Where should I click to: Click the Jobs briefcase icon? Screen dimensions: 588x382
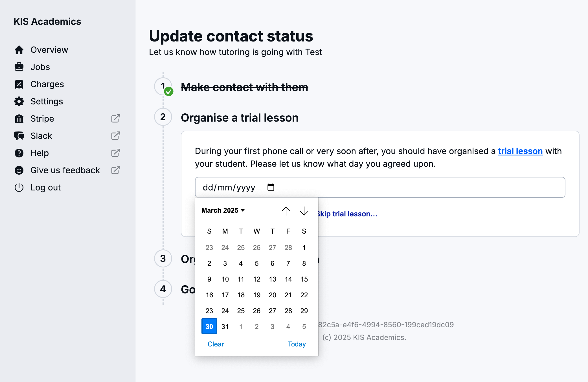[19, 67]
